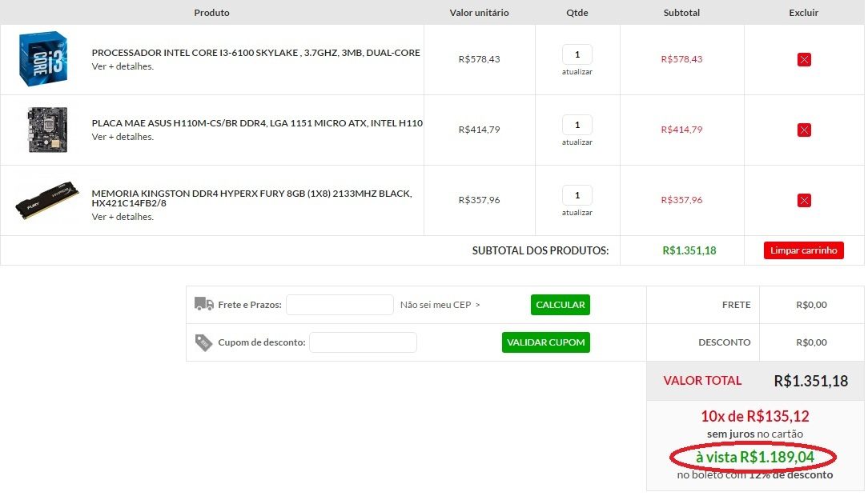This screenshot has width=868, height=496.
Task: View more details of the Intel processor
Action: pyautogui.click(x=123, y=66)
